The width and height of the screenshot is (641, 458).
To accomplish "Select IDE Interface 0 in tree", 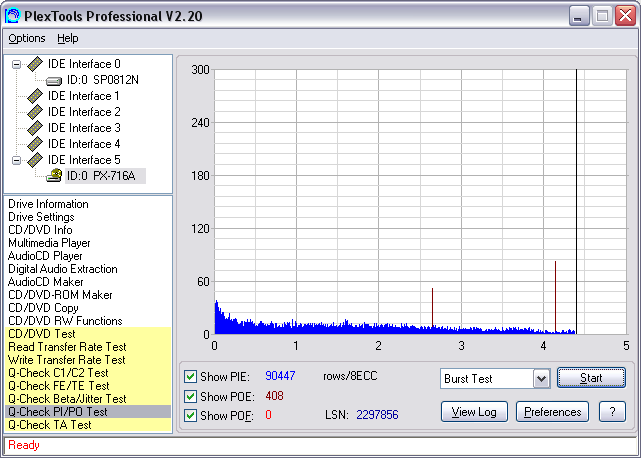I will pyautogui.click(x=84, y=64).
